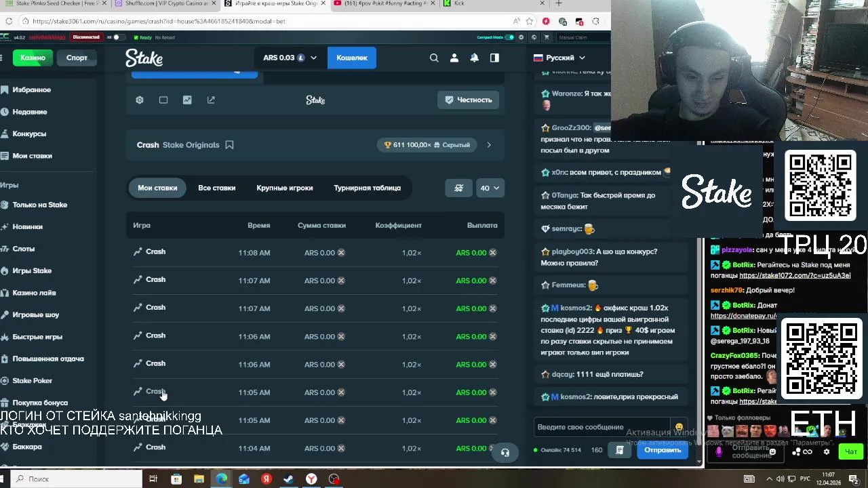Switch to theatre mode rectangle icon

point(163,100)
